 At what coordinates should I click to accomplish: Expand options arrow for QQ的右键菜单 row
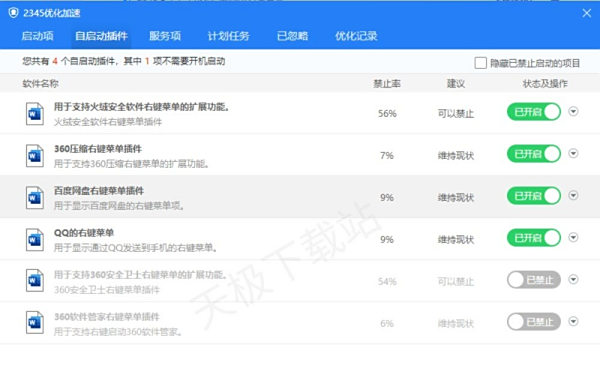click(573, 237)
